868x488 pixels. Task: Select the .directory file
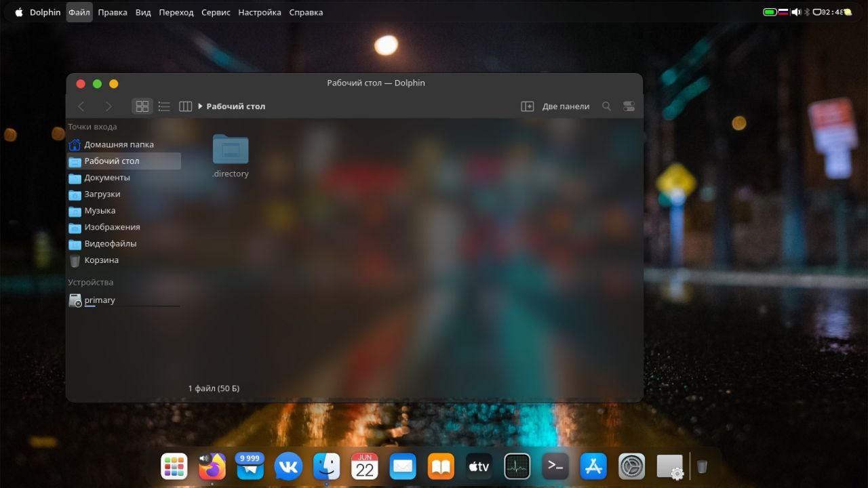click(231, 156)
